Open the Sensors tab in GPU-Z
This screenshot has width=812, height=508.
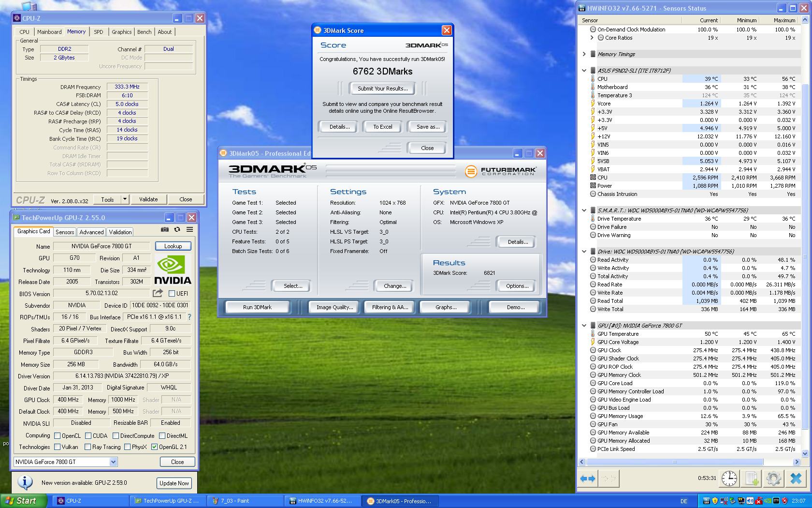pos(65,232)
